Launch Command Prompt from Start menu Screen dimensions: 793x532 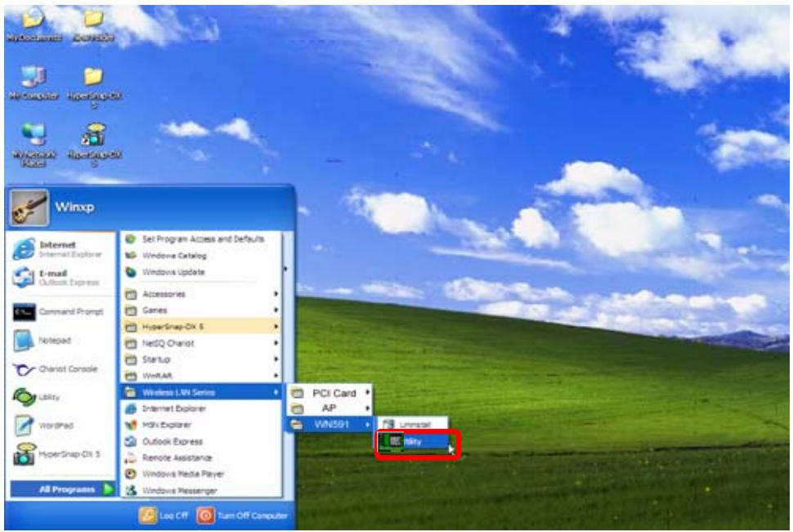61,312
